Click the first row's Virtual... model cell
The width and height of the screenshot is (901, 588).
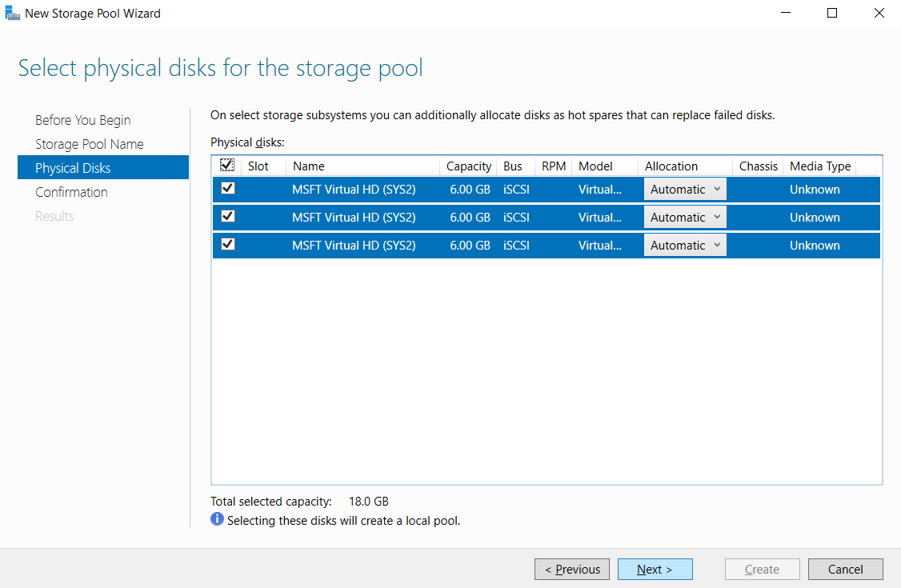click(600, 190)
